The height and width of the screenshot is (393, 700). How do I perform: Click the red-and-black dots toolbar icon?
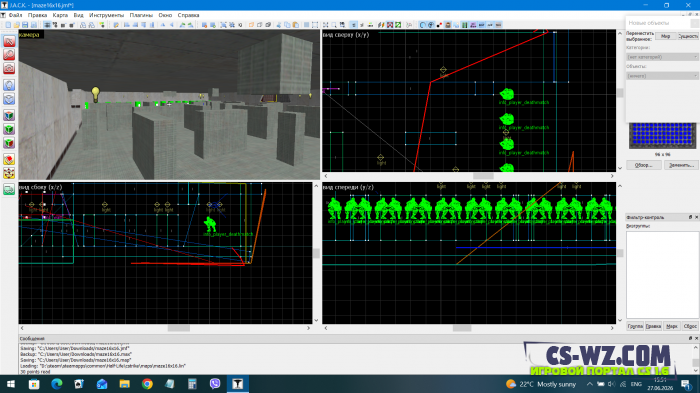click(x=439, y=25)
